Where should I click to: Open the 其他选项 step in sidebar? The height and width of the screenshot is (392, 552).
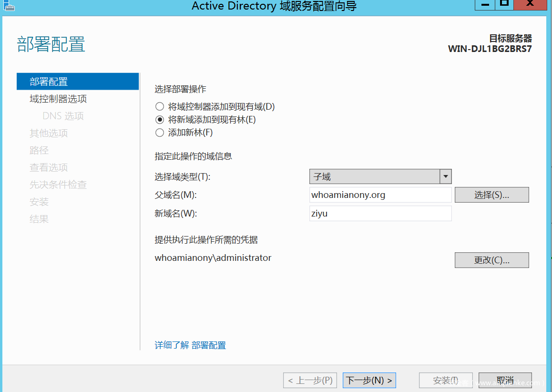(49, 133)
